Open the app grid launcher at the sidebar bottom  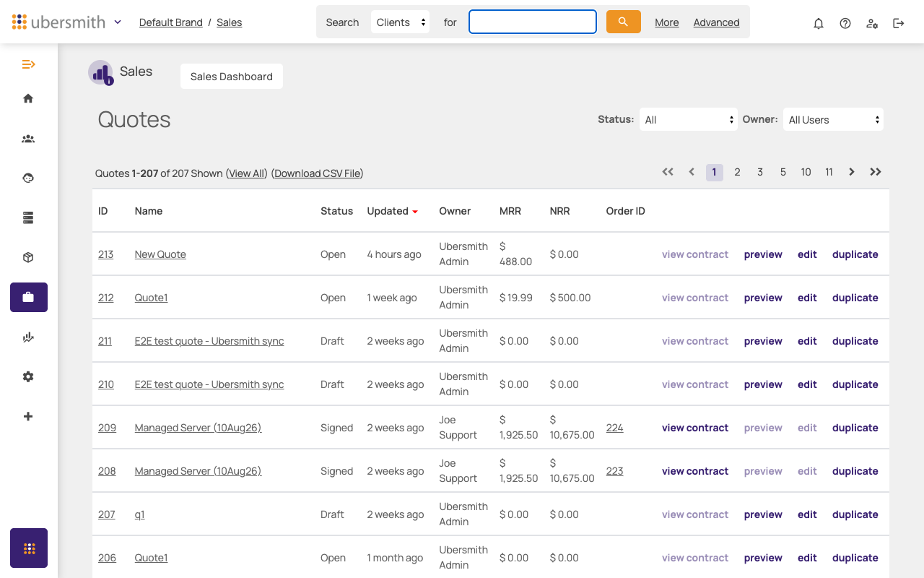pos(29,548)
